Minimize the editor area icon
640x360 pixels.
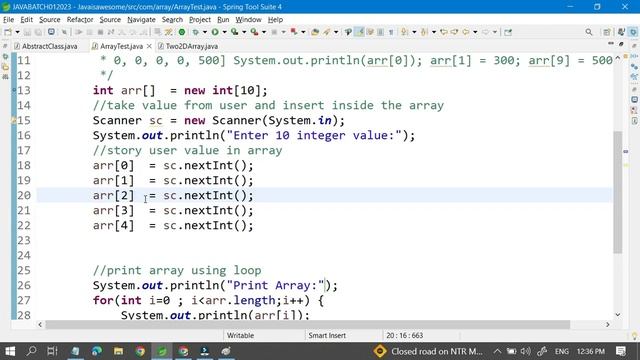[x=611, y=44]
